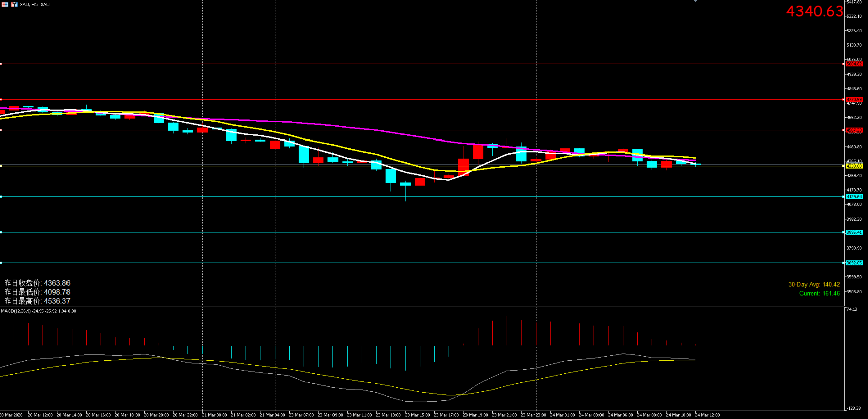868x419 pixels.
Task: Click the 24 Mar 12:00 time axis label
Action: (x=707, y=415)
